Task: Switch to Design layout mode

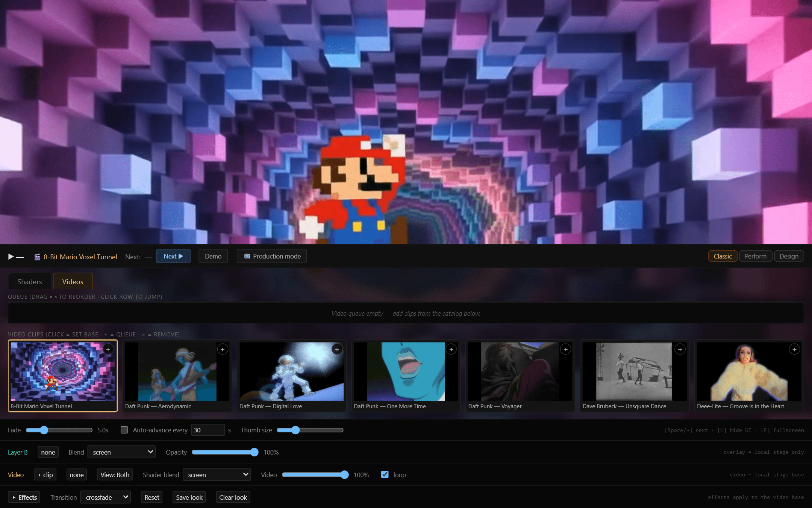Action: click(789, 256)
